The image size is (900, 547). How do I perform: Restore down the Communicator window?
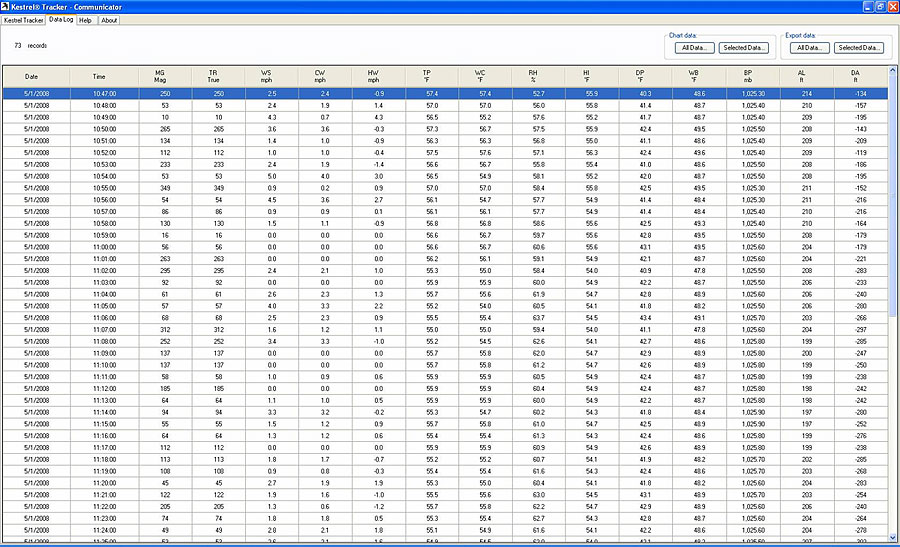(880, 7)
